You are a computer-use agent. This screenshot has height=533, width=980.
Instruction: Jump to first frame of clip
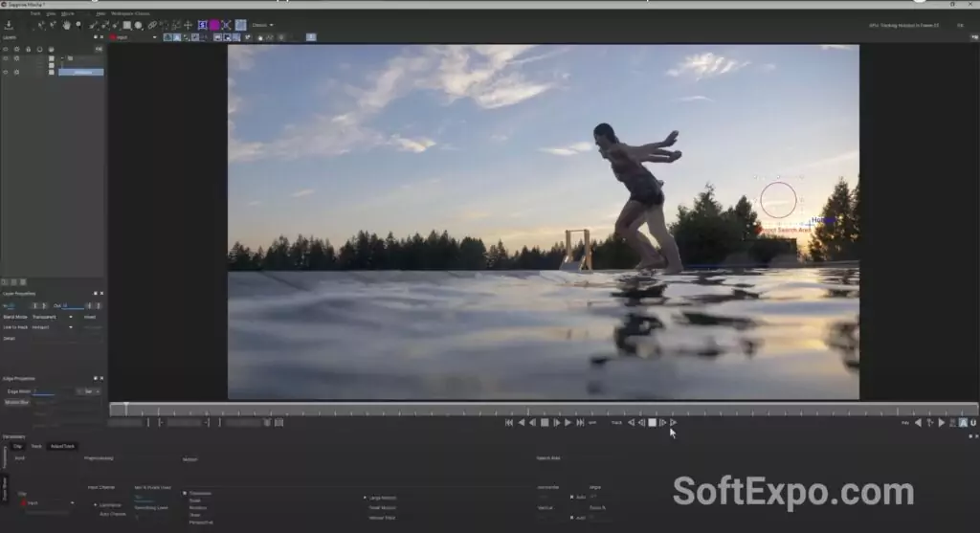[x=509, y=423]
